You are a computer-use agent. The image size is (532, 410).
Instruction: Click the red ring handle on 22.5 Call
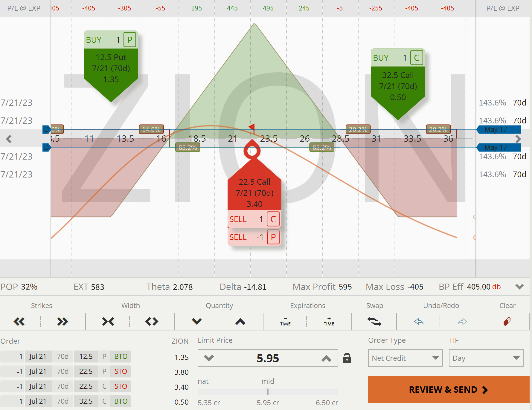(252, 151)
